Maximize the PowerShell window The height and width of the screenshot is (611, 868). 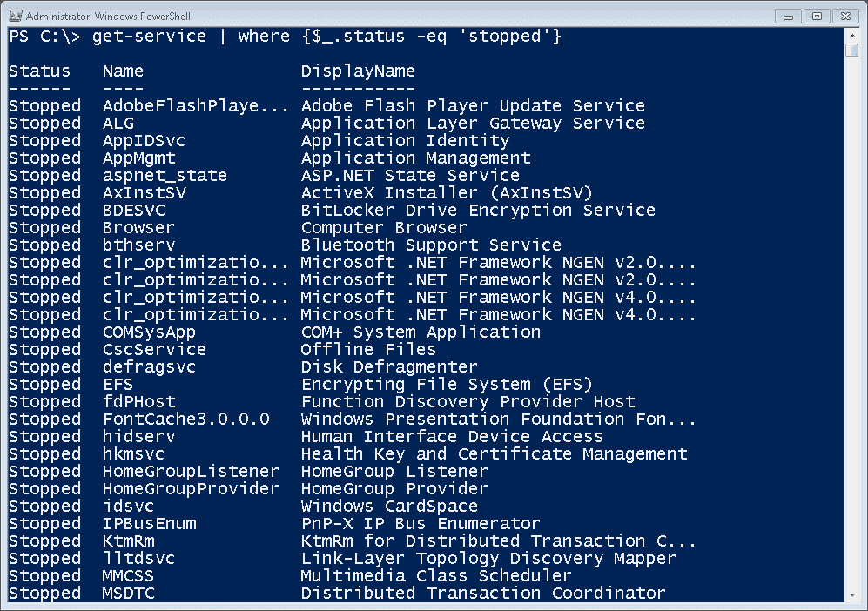tap(816, 15)
